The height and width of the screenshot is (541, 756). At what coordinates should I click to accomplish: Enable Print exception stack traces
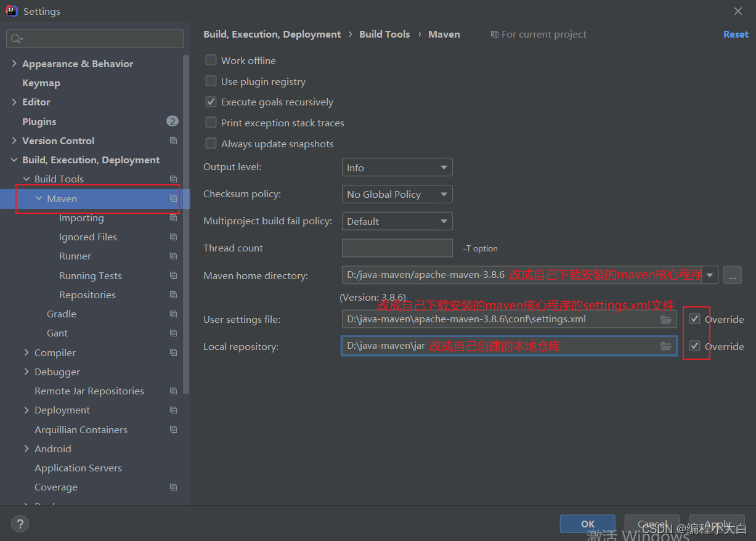click(x=211, y=123)
